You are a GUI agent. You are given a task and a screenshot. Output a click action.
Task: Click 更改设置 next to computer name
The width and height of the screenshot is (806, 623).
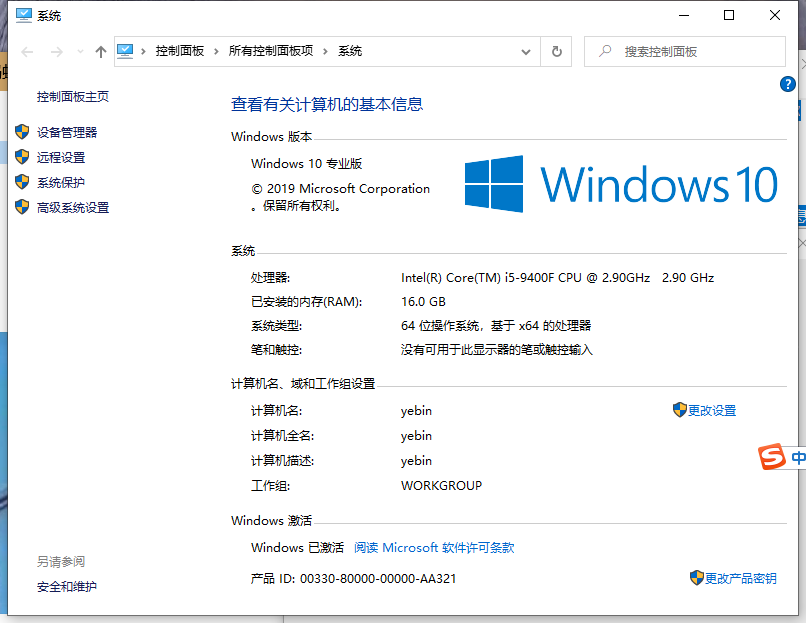point(711,410)
